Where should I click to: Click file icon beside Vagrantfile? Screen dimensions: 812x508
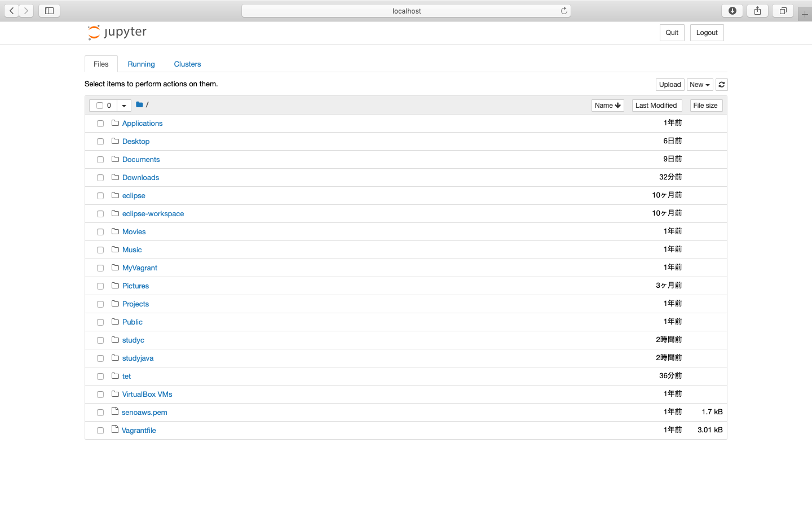(x=115, y=430)
